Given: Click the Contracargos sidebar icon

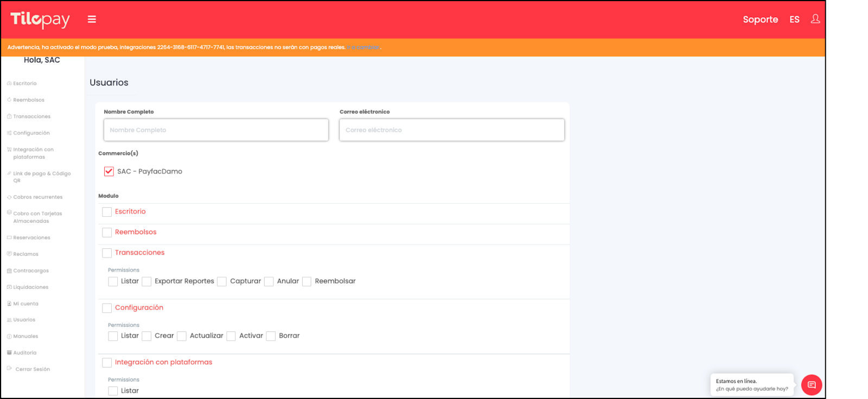Looking at the screenshot, I should coord(9,271).
